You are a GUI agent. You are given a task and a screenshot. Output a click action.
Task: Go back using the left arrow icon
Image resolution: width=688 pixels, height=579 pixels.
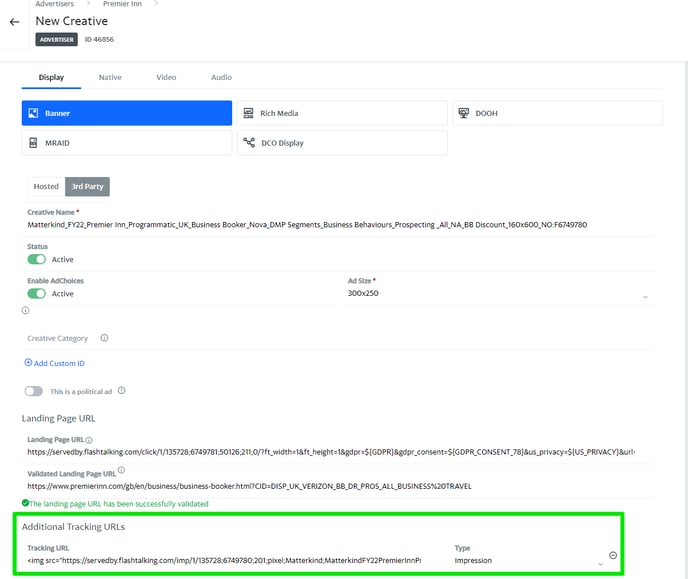14,22
